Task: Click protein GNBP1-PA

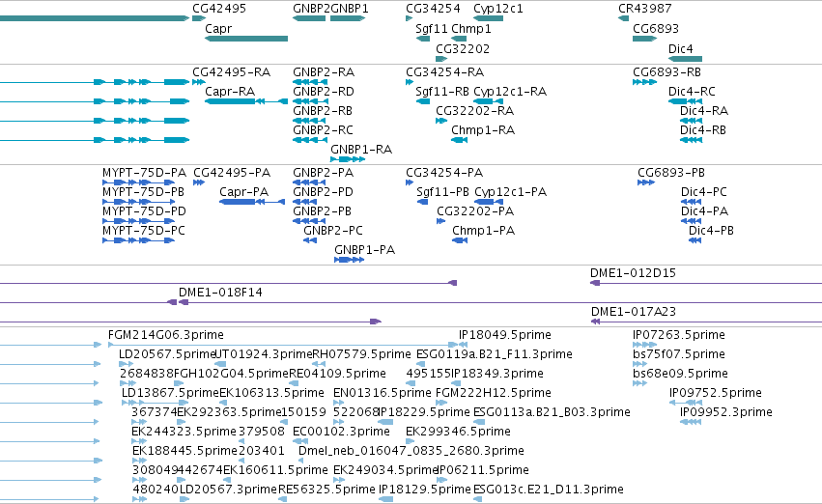Action: click(x=364, y=250)
